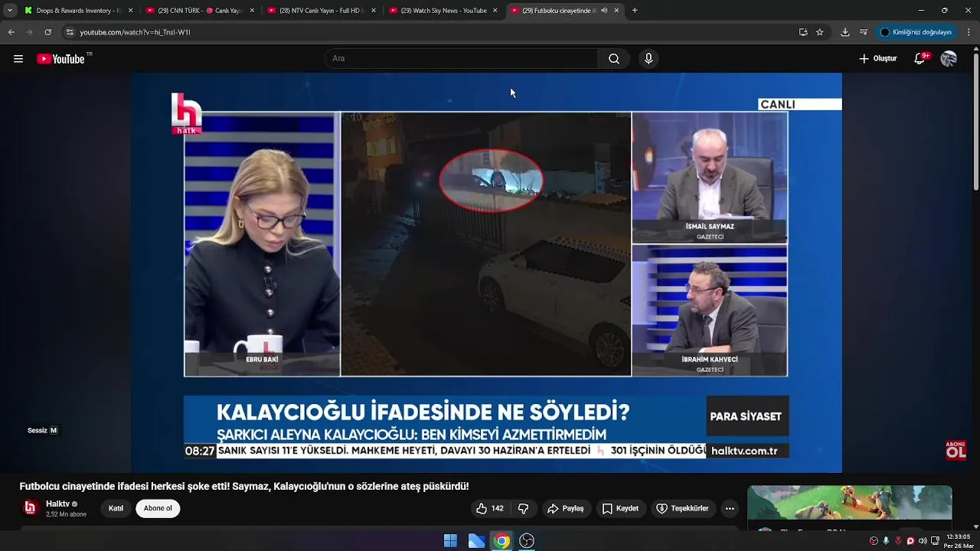Click the Katıl join button
980x551 pixels.
tap(116, 508)
